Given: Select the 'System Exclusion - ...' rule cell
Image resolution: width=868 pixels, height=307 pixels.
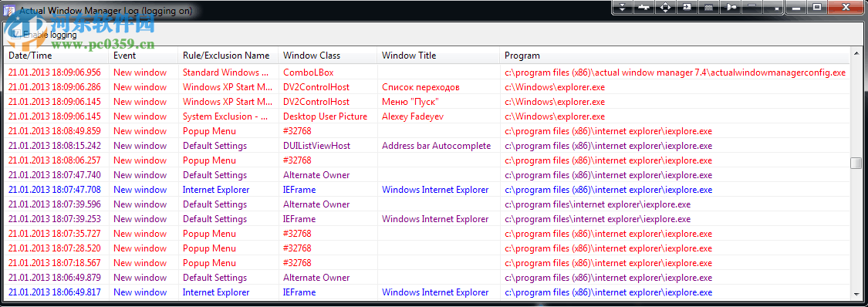Looking at the screenshot, I should pyautogui.click(x=225, y=116).
